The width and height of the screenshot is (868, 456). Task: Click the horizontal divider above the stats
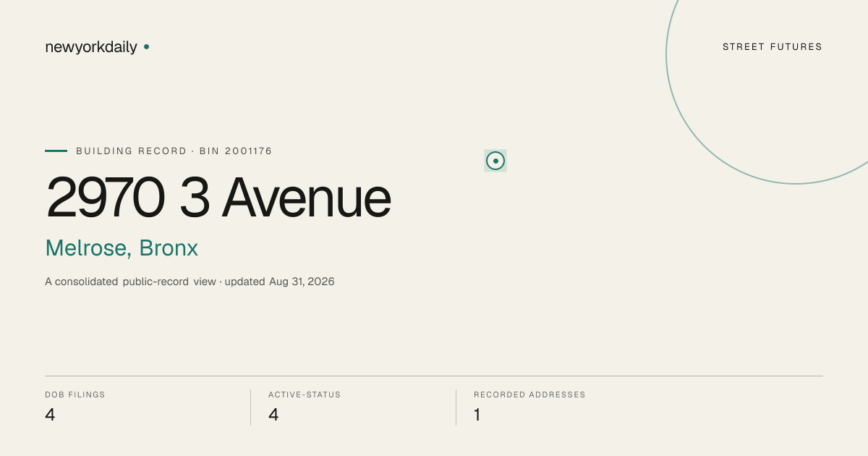tap(434, 376)
